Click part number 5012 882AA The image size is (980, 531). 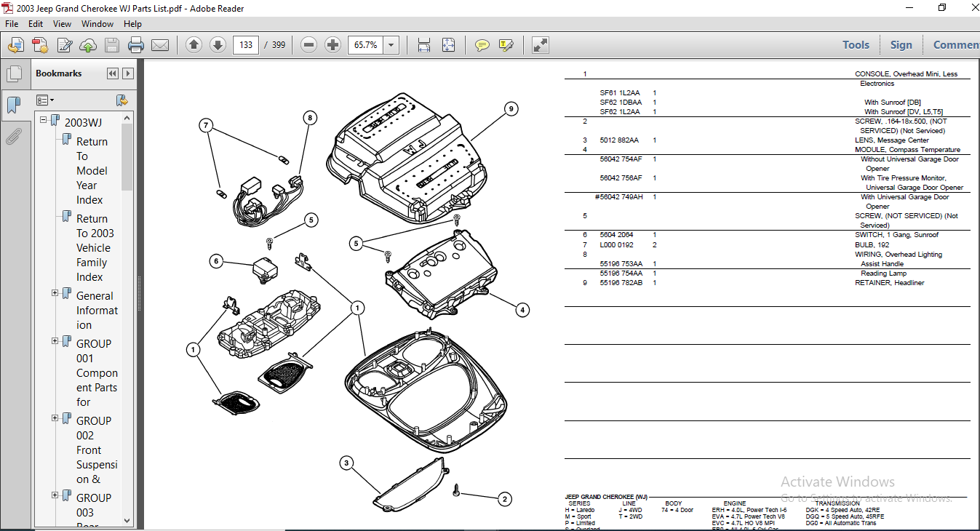click(619, 140)
